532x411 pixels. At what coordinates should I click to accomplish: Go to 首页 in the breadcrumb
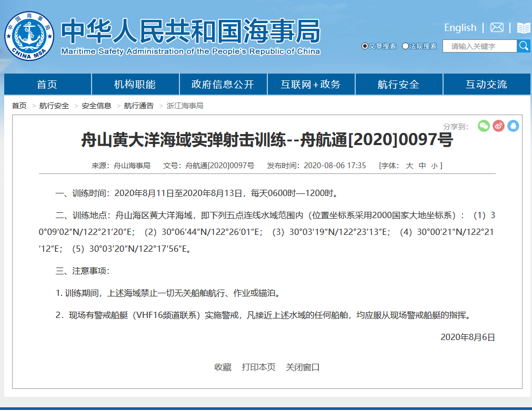pos(19,106)
